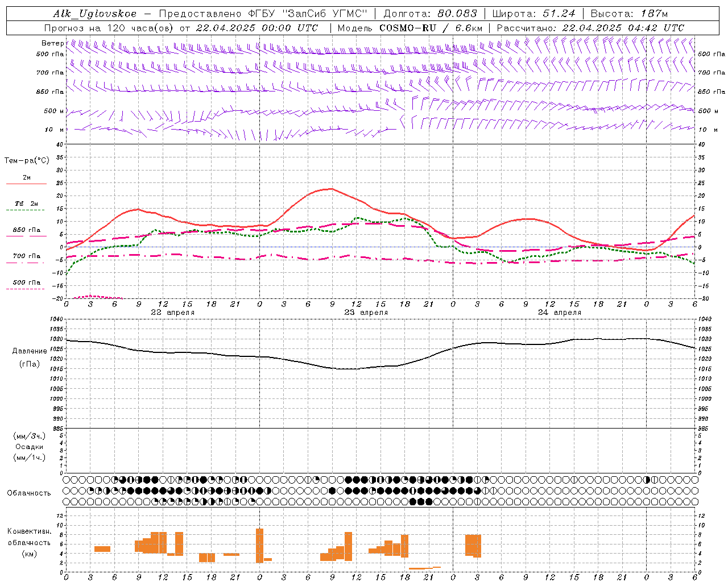Click the Ветер label of the wind panel
Viewport: 728px width, 582px height.
(53, 43)
